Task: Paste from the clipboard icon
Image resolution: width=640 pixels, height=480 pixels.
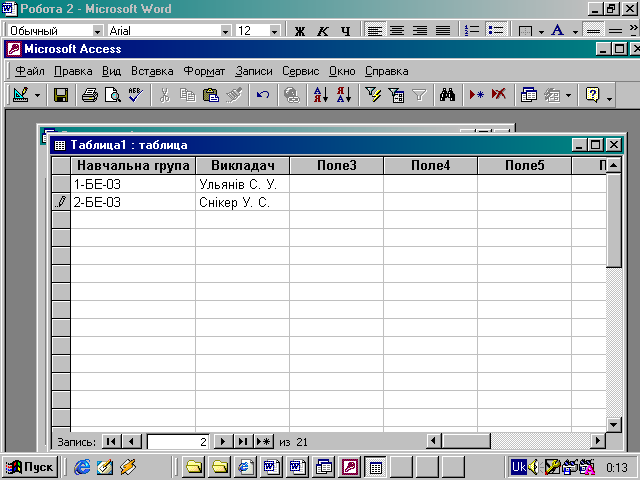Action: tap(211, 95)
